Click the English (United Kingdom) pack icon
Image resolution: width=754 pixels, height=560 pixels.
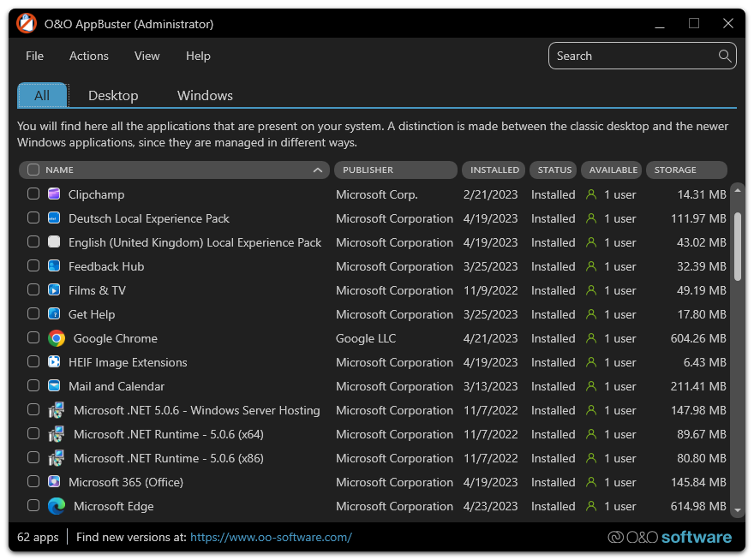[x=54, y=241]
